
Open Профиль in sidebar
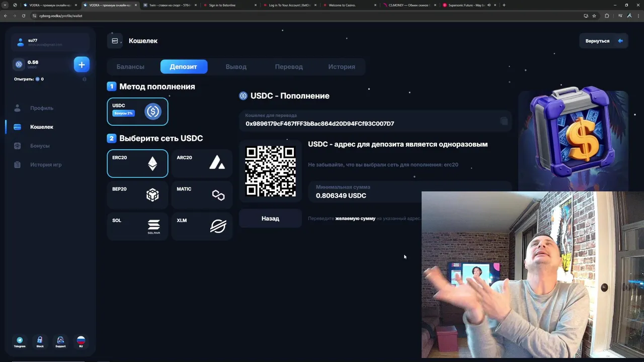(42, 108)
